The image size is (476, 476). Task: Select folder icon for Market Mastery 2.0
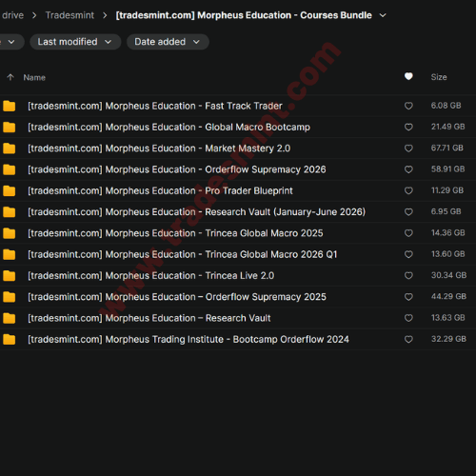10,149
